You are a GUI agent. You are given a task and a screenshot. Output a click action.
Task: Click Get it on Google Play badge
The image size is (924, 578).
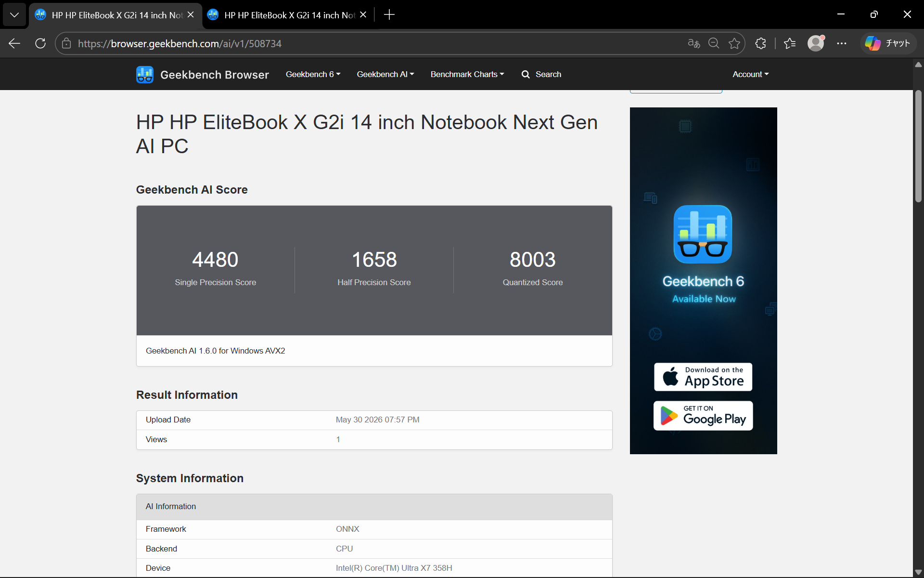pyautogui.click(x=703, y=416)
